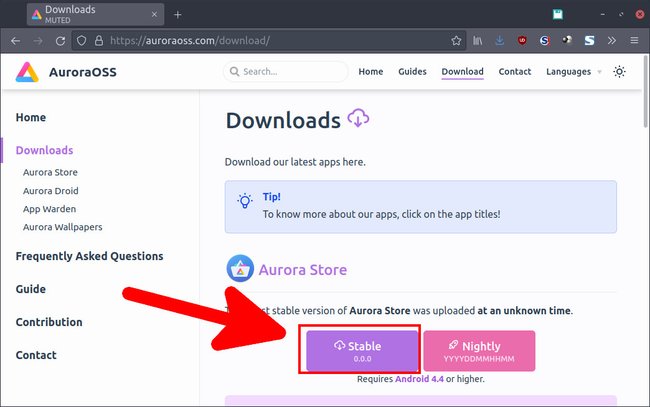
Task: Open Home in the top navigation
Action: click(x=371, y=72)
